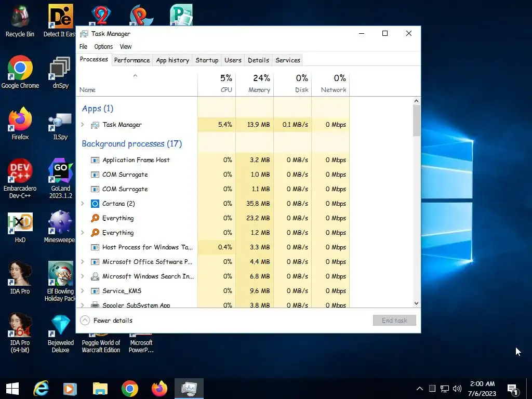Select the Processes tab
532x399 pixels.
point(94,59)
